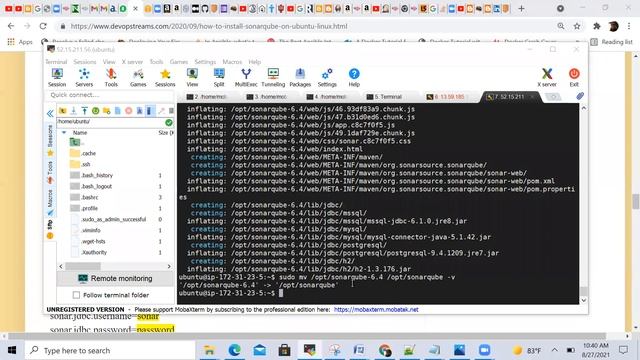This screenshot has height=360, width=640.
Task: Click in the Quick connect field
Action: 109,95
